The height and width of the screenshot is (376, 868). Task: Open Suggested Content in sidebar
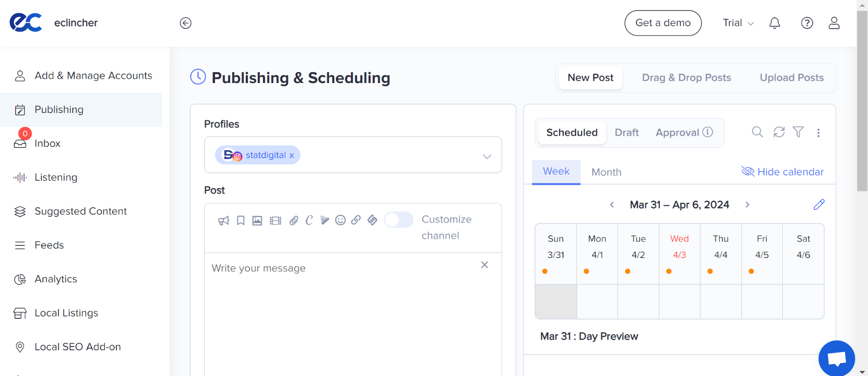tap(81, 211)
